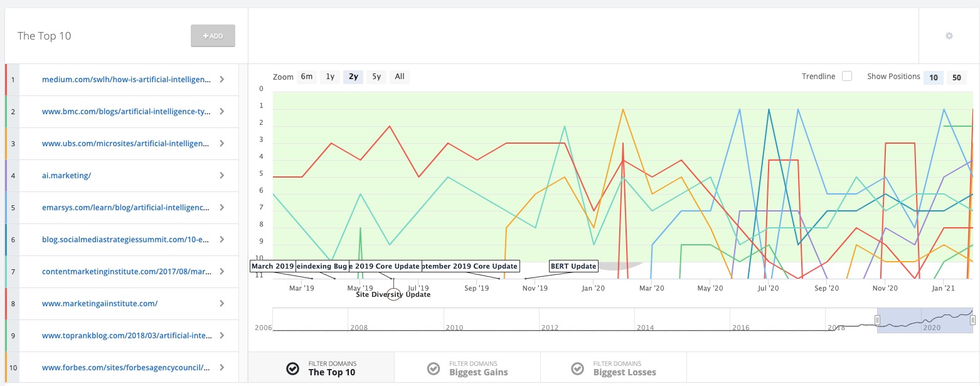
Task: Open blog.socialmediastrategiessummit.com link
Action: coord(125,240)
